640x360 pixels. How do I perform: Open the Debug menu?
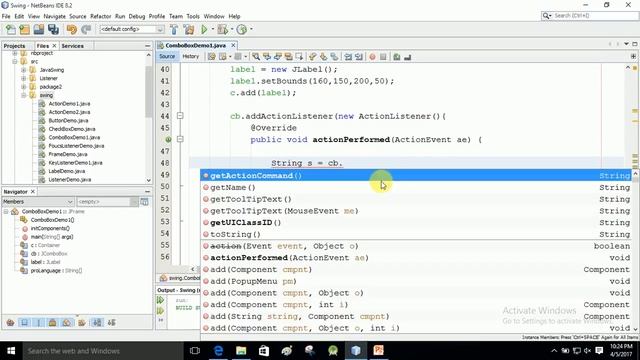tap(137, 16)
